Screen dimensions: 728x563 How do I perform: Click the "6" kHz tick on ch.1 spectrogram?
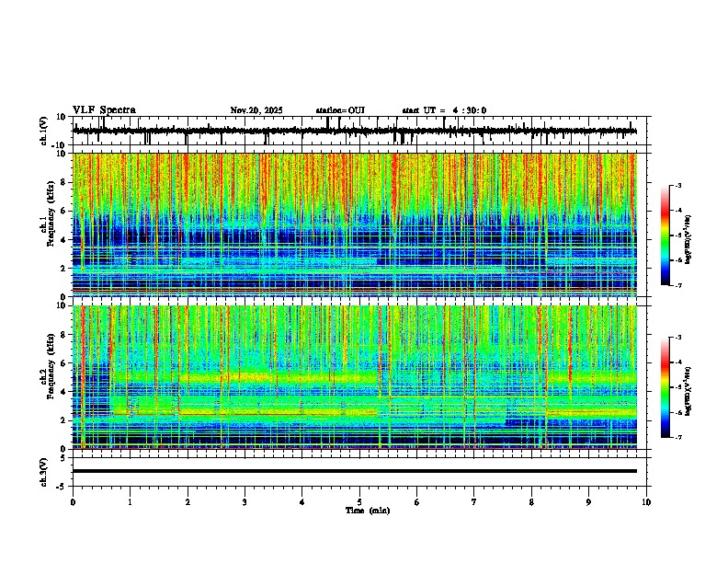[x=63, y=211]
